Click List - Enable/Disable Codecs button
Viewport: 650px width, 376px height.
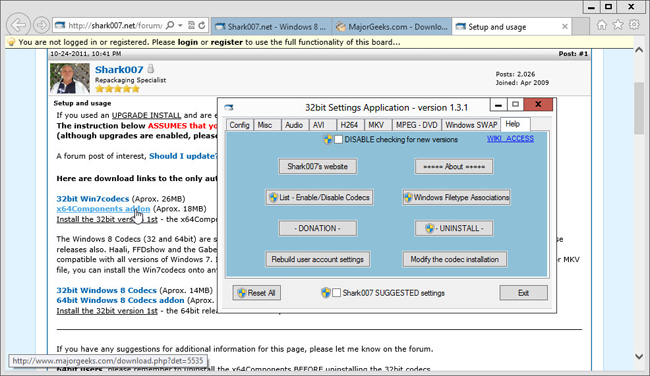pyautogui.click(x=319, y=197)
